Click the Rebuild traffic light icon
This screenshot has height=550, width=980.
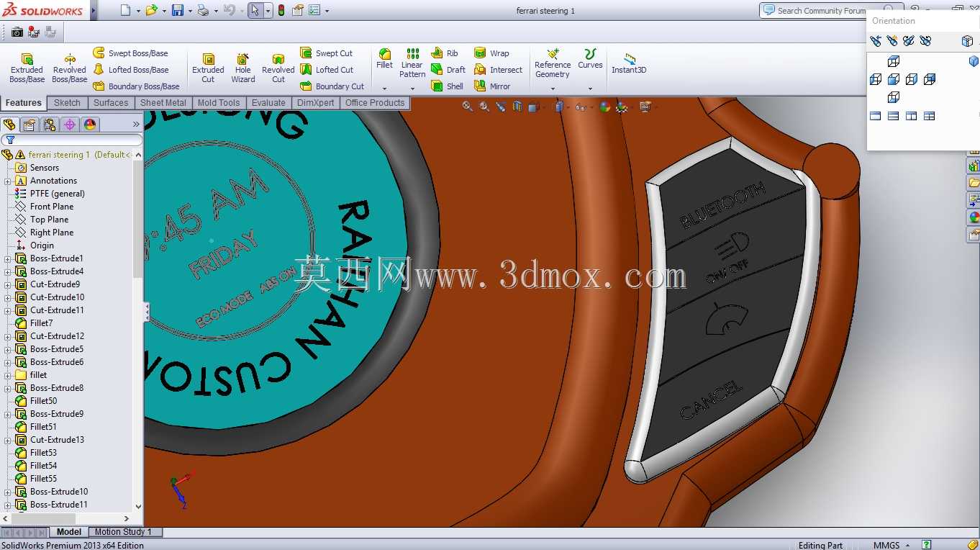[x=281, y=10]
